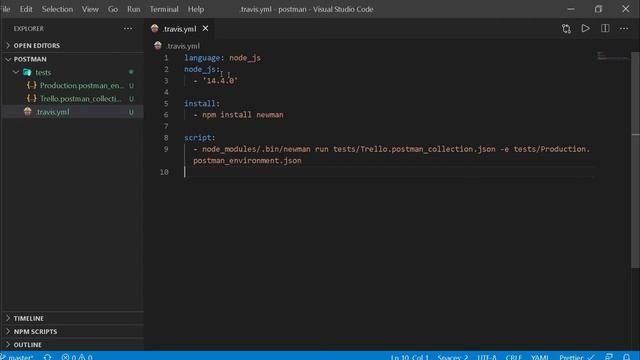Click the feedback icon in status bar
This screenshot has height=360, width=640.
pos(609,357)
